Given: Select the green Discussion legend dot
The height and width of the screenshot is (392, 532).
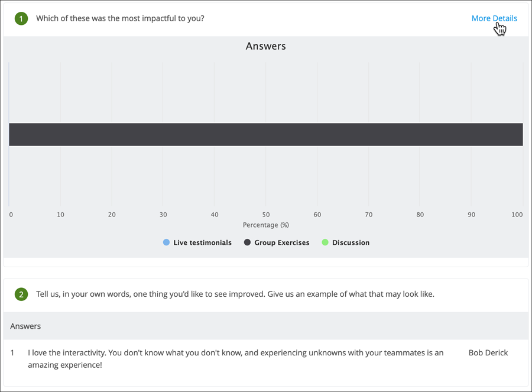Looking at the screenshot, I should pyautogui.click(x=325, y=242).
